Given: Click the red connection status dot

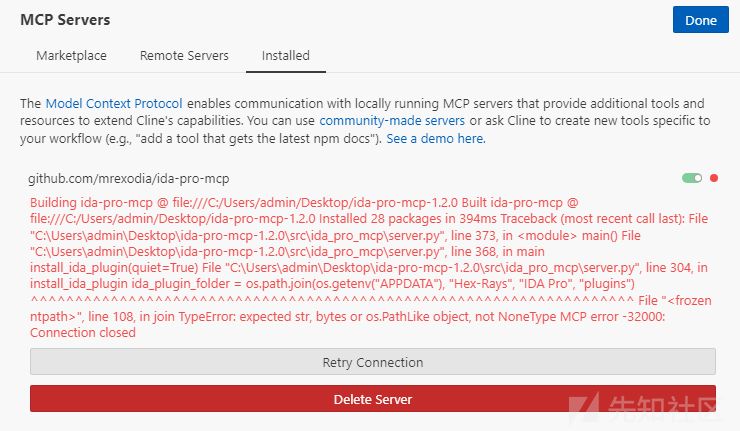Looking at the screenshot, I should click(714, 178).
